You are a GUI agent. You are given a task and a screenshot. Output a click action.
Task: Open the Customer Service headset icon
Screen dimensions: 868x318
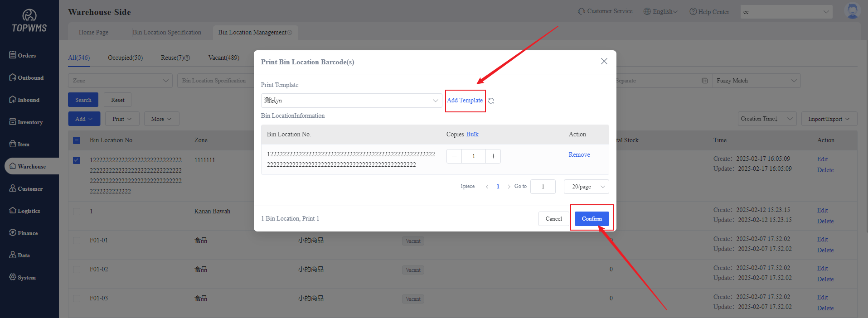[x=581, y=11]
